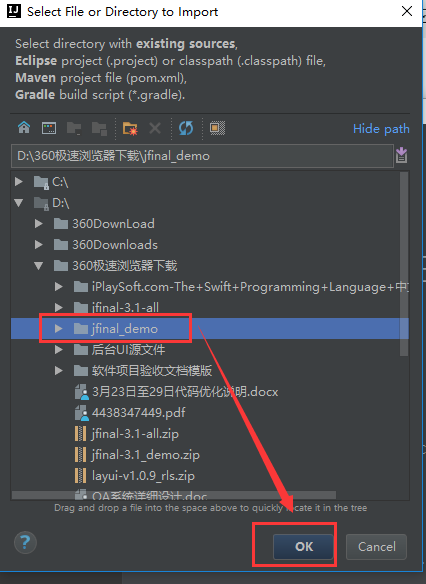Expand the jfinal_demo folder arrow
This screenshot has height=584, width=426.
coord(58,328)
